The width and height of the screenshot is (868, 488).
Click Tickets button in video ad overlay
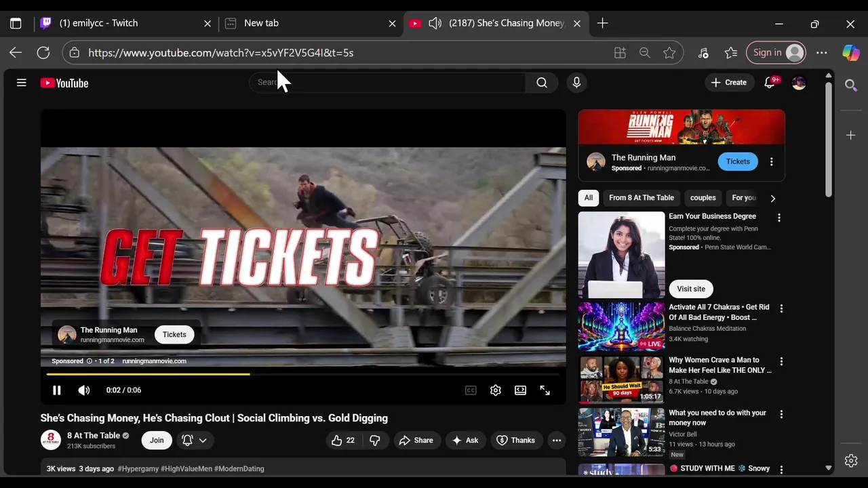(174, 334)
